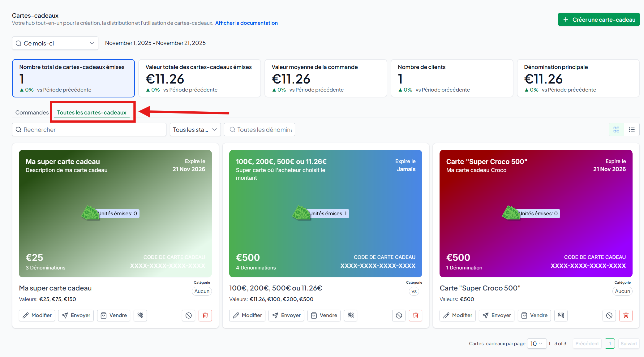Open QR code for Ma super carte cadeau
The height and width of the screenshot is (357, 644).
[140, 315]
